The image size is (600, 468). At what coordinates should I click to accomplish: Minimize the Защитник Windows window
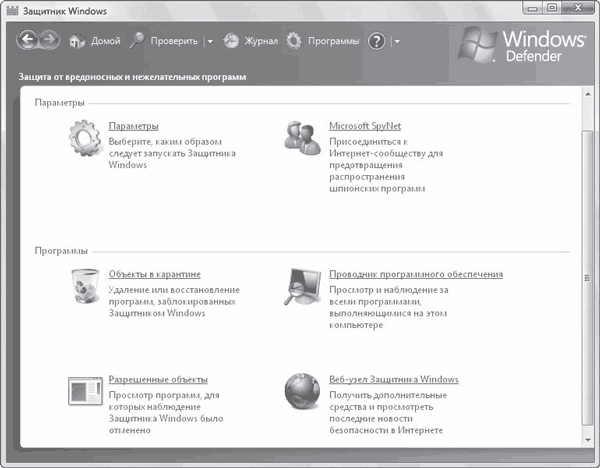click(532, 8)
